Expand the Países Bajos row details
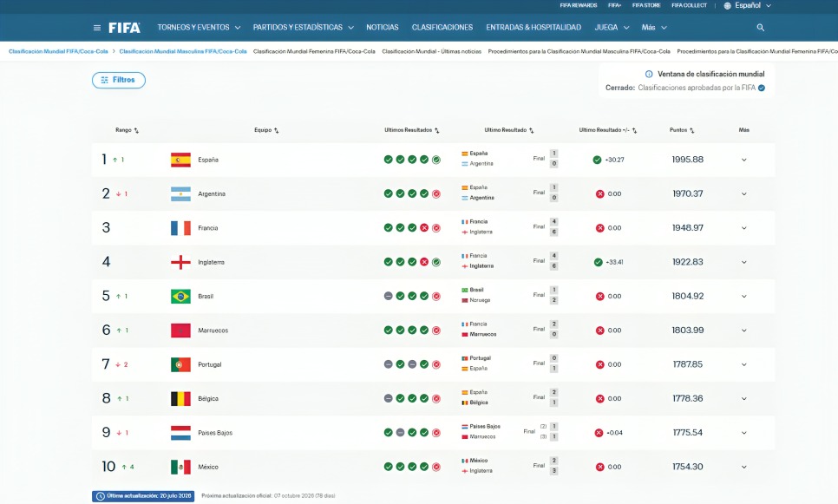838x504 pixels. 744,433
